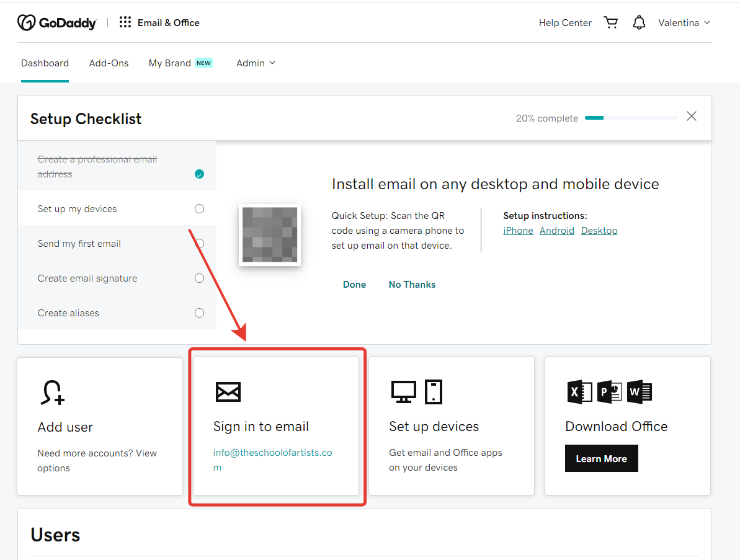Click the GoDaddy logo

pyautogui.click(x=57, y=23)
